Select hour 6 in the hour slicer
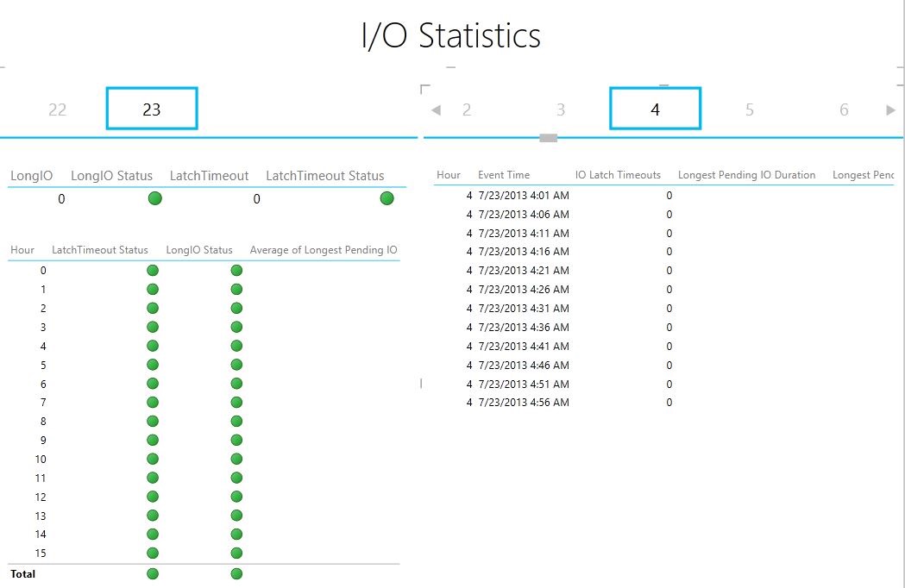 pos(844,109)
